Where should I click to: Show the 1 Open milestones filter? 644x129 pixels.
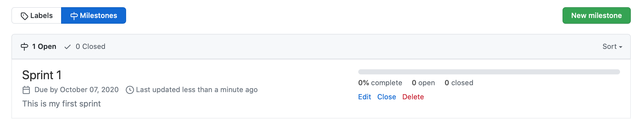tap(38, 46)
